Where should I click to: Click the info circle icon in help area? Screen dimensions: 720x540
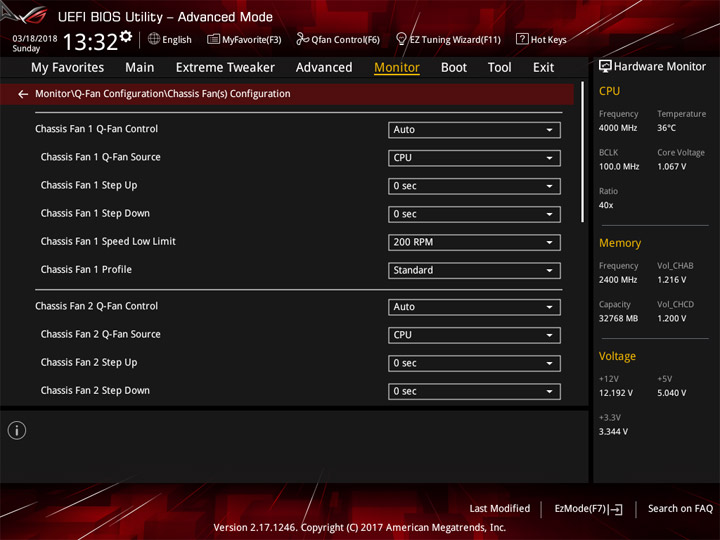(x=17, y=430)
